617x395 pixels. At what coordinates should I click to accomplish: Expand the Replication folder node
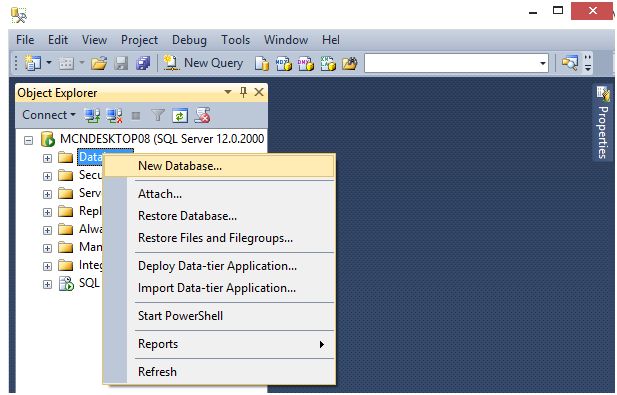pos(47,212)
